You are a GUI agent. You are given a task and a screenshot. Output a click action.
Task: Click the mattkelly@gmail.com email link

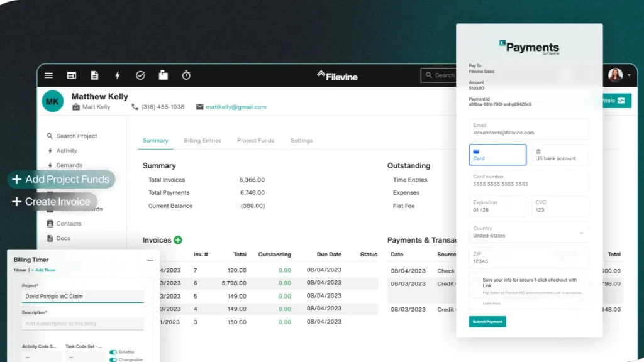(x=236, y=107)
